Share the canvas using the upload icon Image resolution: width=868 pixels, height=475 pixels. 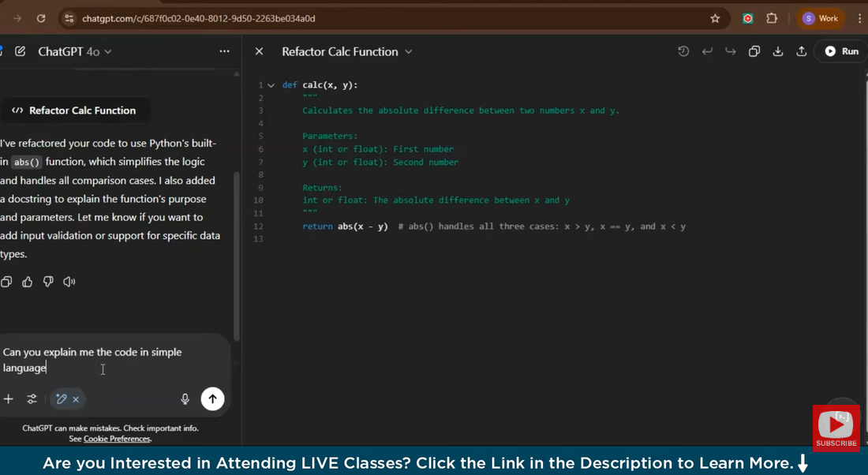[x=802, y=51]
